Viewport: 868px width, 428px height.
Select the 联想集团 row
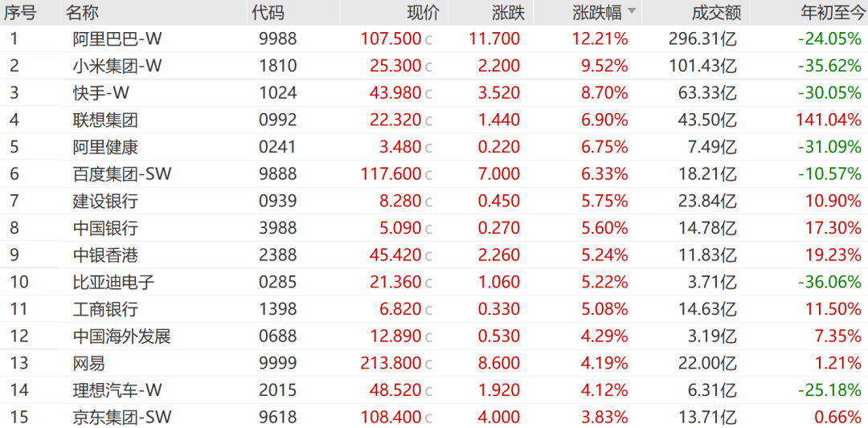(434, 120)
